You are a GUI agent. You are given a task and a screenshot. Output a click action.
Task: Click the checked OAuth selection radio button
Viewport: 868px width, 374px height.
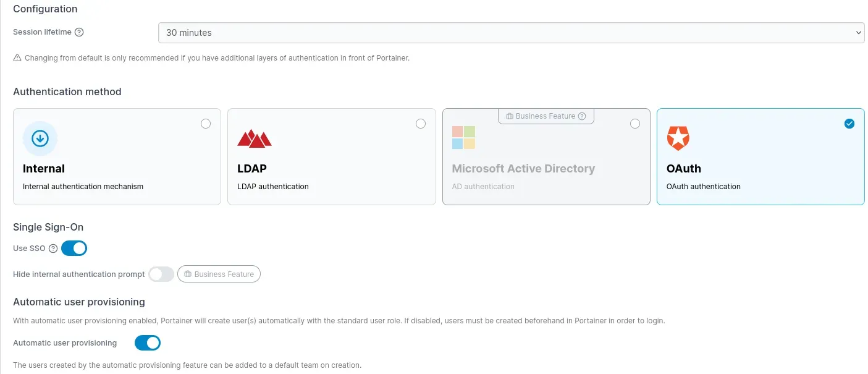849,124
